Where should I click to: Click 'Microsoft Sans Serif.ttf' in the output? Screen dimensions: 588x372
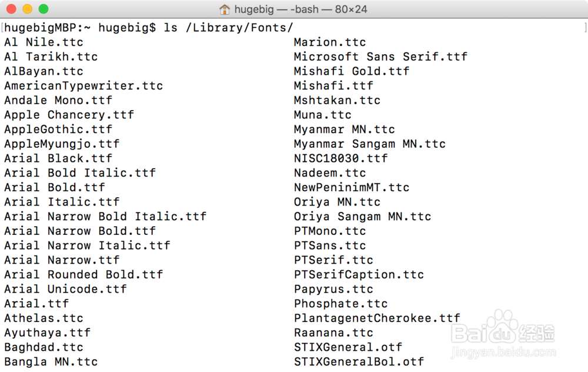[380, 57]
